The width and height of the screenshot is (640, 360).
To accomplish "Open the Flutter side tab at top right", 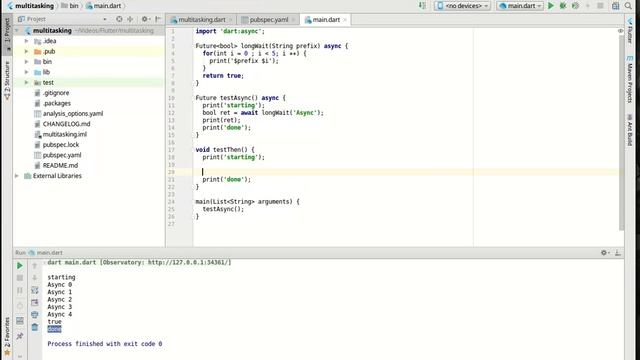I will [630, 31].
